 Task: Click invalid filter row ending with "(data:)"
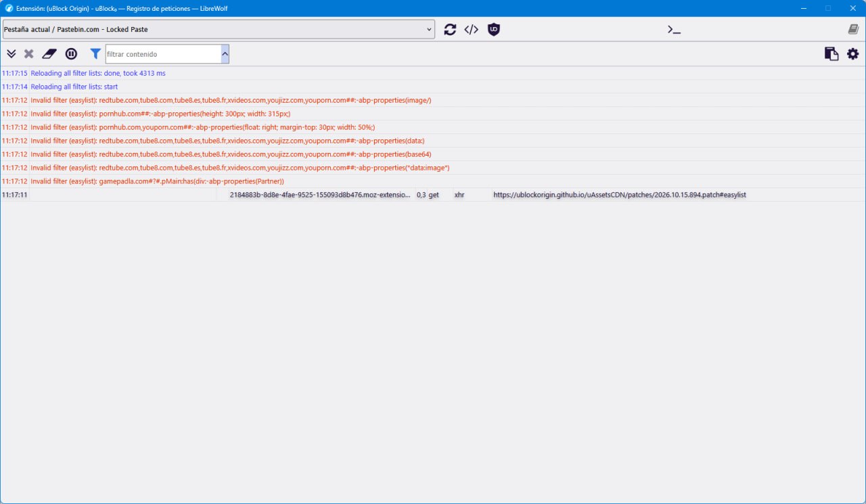(433, 141)
